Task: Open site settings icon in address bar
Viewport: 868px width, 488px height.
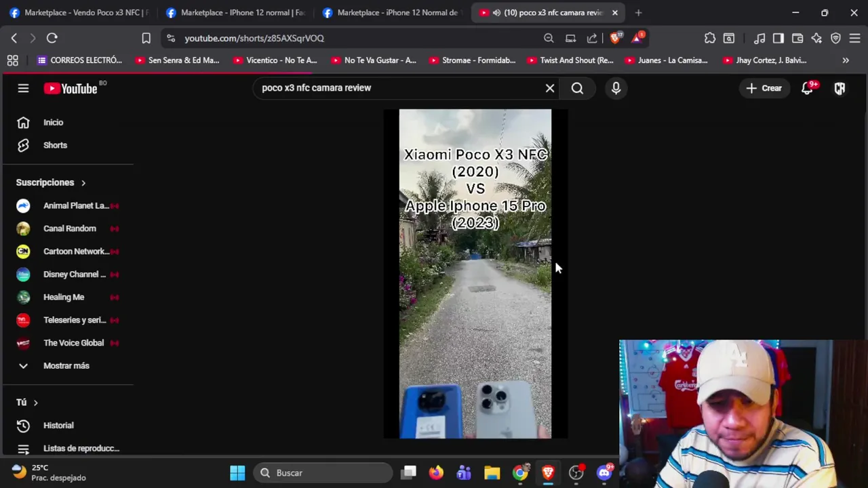Action: coord(171,39)
